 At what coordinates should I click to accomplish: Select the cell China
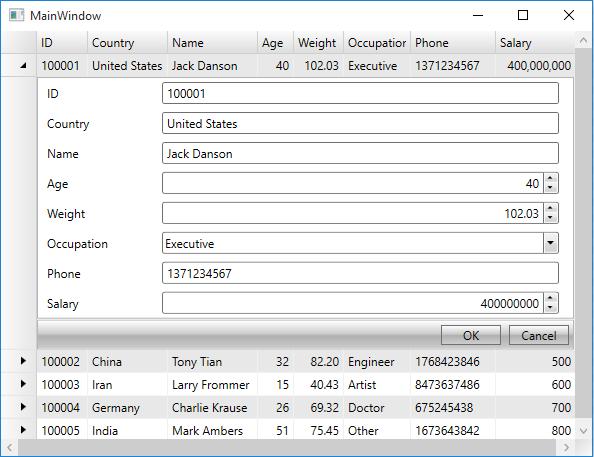[x=128, y=362]
